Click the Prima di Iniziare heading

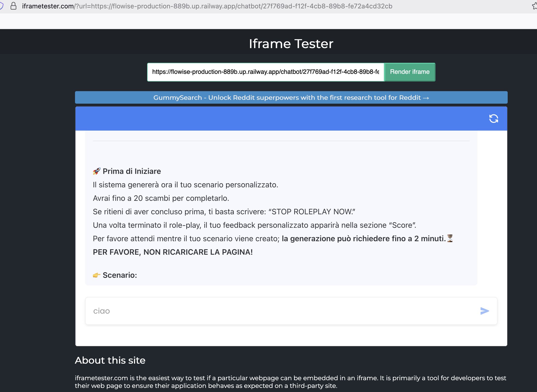point(131,171)
